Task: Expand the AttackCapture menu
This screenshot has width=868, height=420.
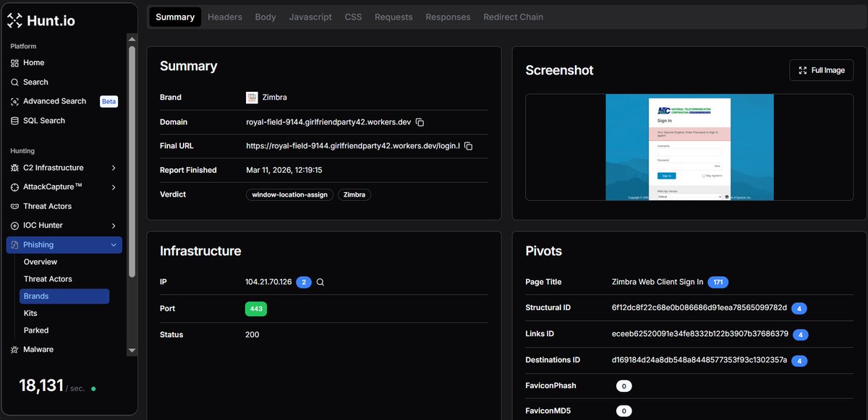Action: click(x=114, y=187)
